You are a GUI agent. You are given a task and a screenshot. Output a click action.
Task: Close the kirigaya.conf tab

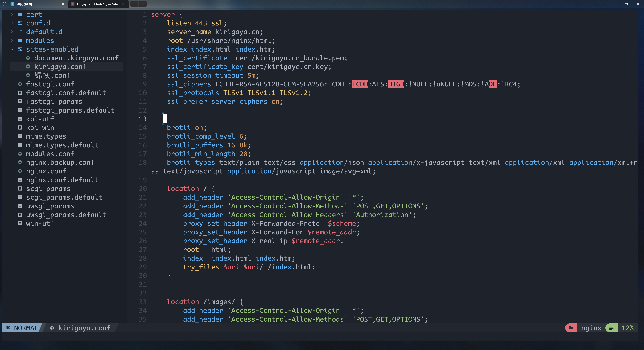tap(123, 4)
